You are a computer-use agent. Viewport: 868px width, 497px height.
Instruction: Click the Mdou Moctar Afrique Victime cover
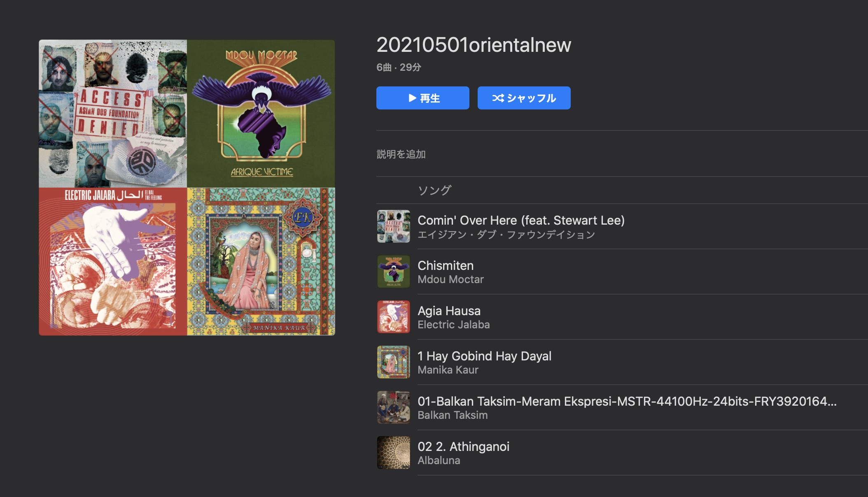261,114
